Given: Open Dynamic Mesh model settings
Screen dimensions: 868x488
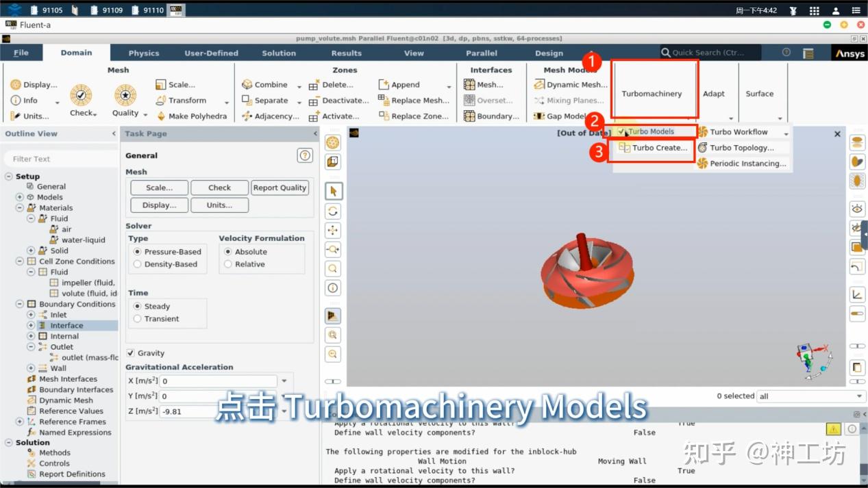Looking at the screenshot, I should tap(571, 85).
